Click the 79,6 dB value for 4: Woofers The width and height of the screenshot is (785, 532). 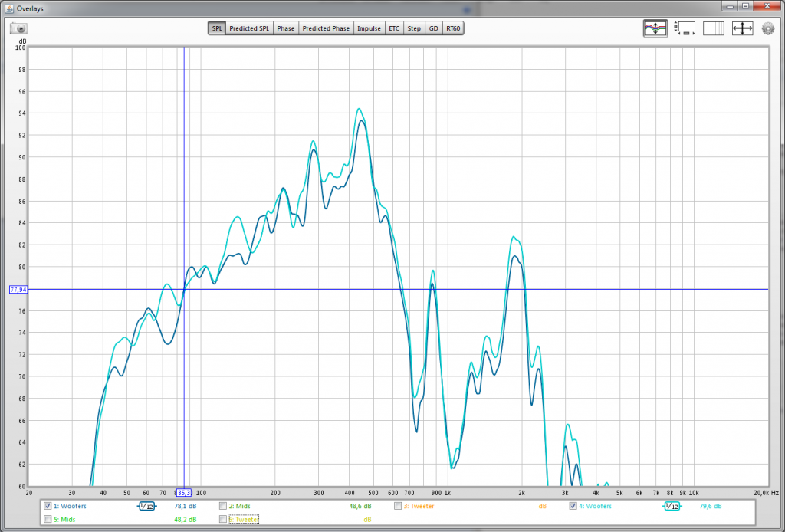(x=711, y=507)
